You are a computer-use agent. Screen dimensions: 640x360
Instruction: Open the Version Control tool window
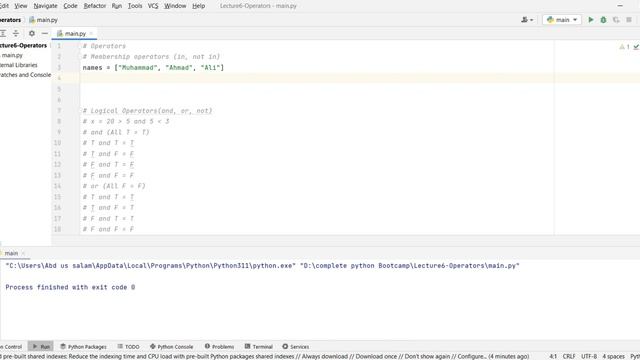pyautogui.click(x=11, y=347)
